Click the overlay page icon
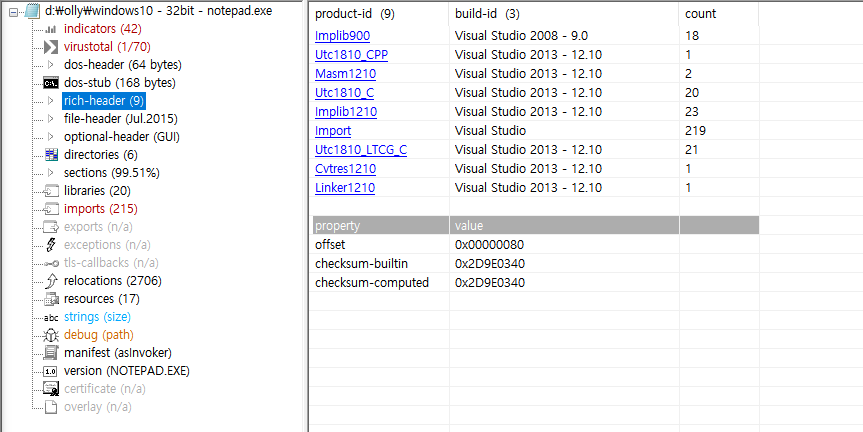This screenshot has width=863, height=432. pos(51,407)
